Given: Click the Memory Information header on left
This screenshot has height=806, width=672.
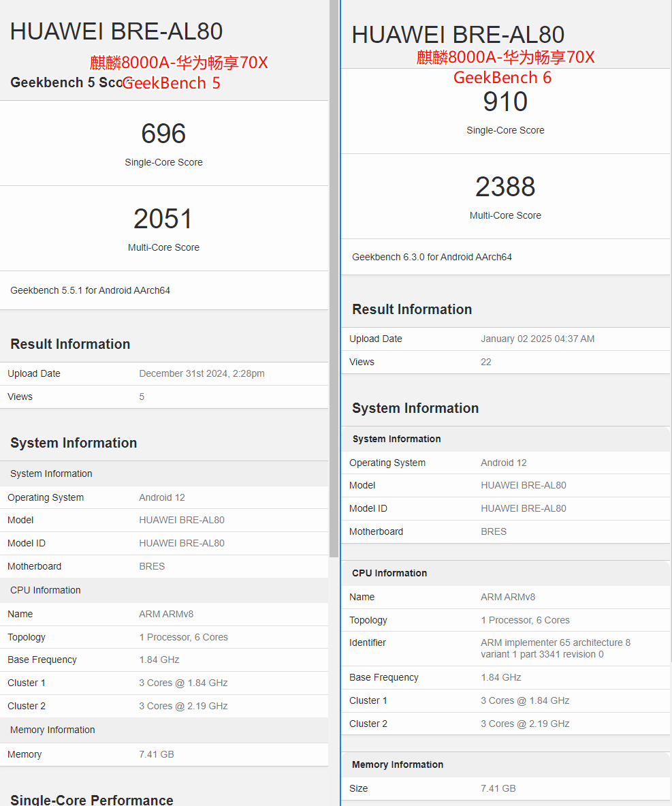Looking at the screenshot, I should (52, 730).
